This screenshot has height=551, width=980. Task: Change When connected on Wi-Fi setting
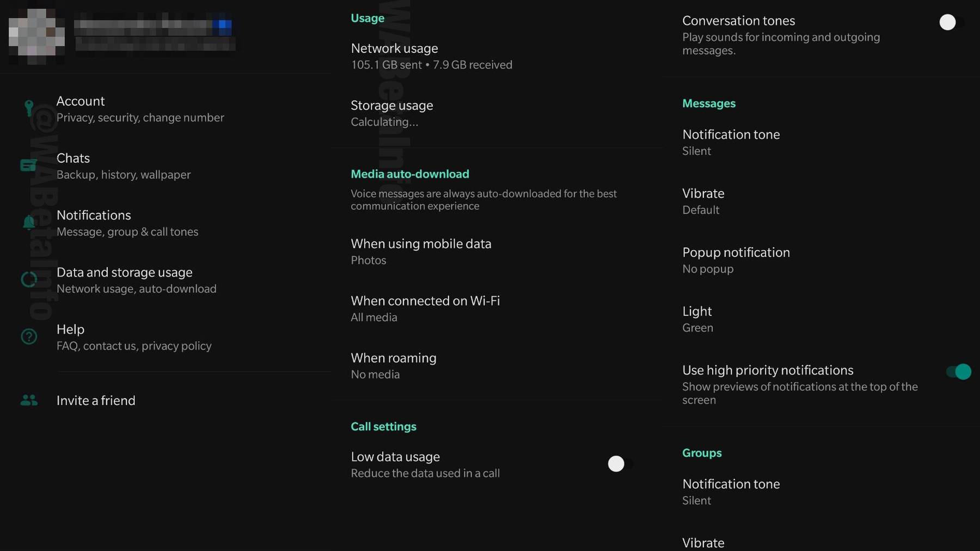tap(425, 308)
